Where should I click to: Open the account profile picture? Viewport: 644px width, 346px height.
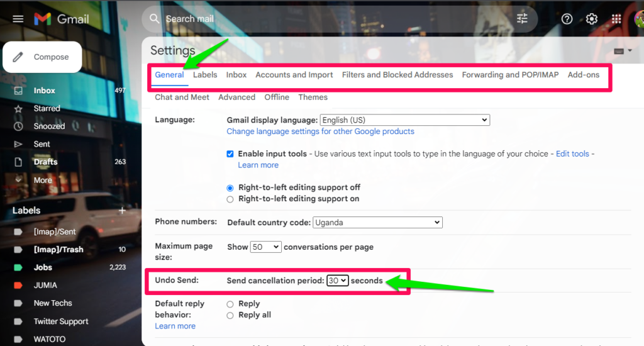tap(639, 19)
